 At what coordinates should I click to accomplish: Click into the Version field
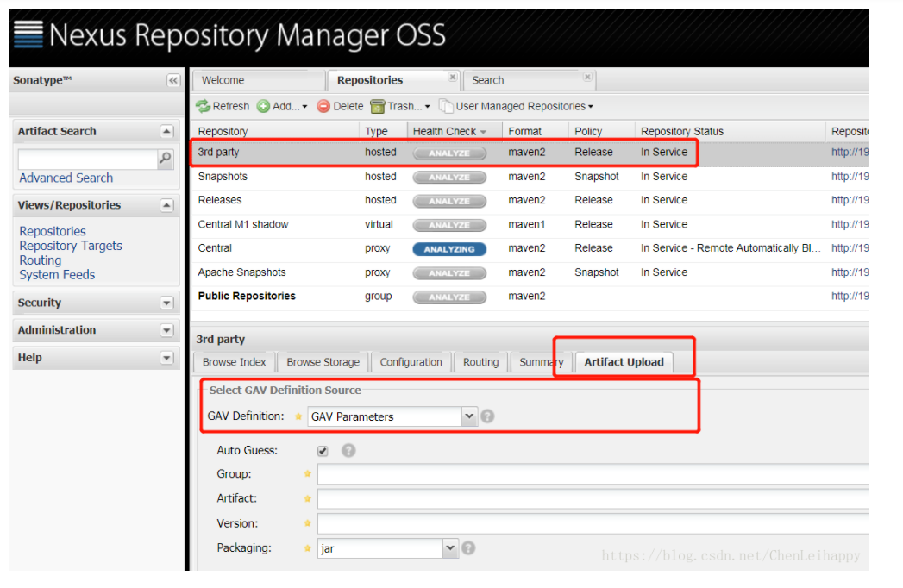[x=593, y=523]
